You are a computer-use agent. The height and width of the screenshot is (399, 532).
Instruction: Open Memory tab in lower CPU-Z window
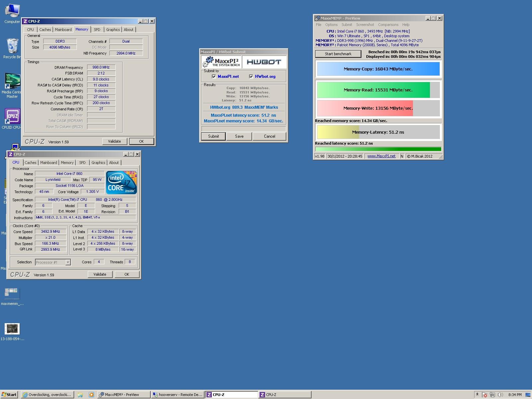[x=67, y=163]
